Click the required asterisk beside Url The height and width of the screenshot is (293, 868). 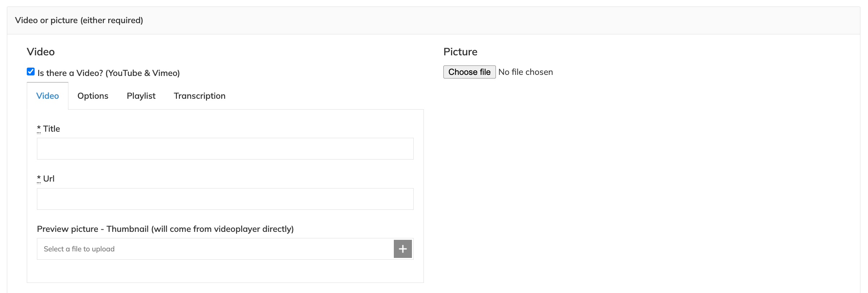pyautogui.click(x=39, y=178)
